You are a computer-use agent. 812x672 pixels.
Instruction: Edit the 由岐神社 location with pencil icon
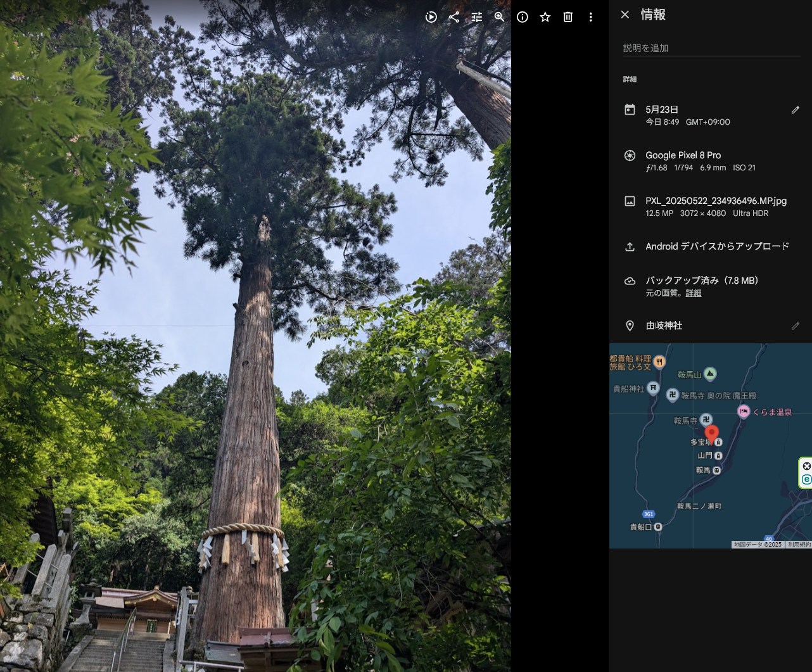(795, 326)
